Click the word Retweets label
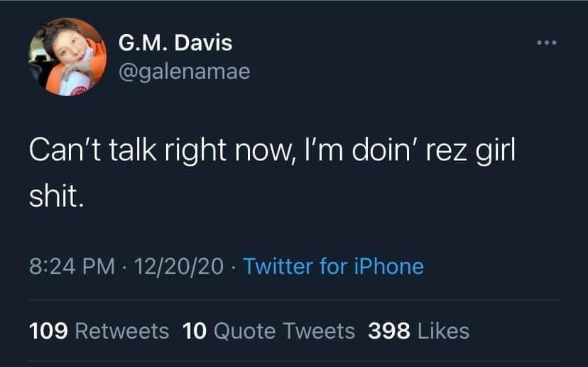Image resolution: width=588 pixels, height=367 pixels. pyautogui.click(x=122, y=331)
